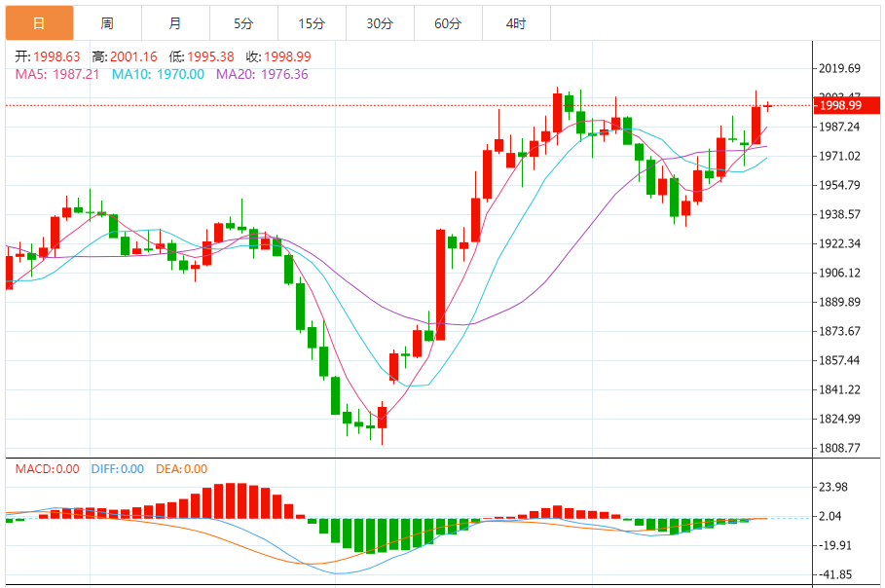Select the 日 daily timeframe tab
The image size is (885, 588).
pyautogui.click(x=40, y=23)
